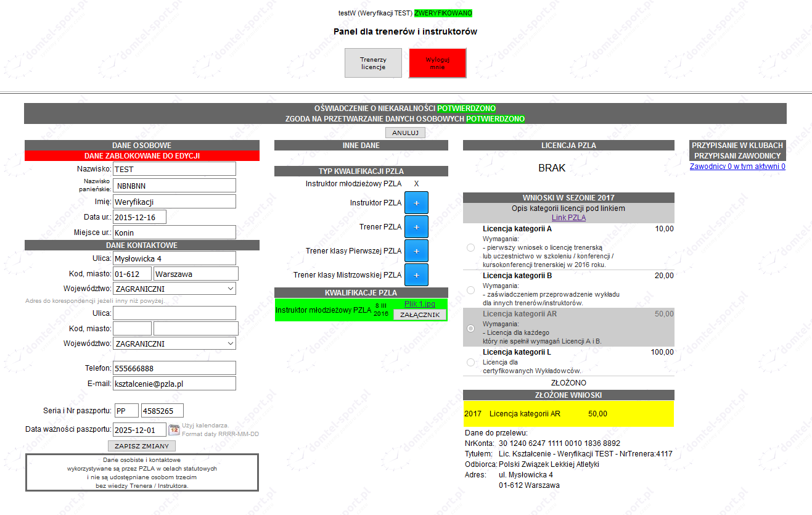Screen dimensions: 812x515
Task: Click the Licencja kategorii L price 100,00
Action: pos(662,352)
